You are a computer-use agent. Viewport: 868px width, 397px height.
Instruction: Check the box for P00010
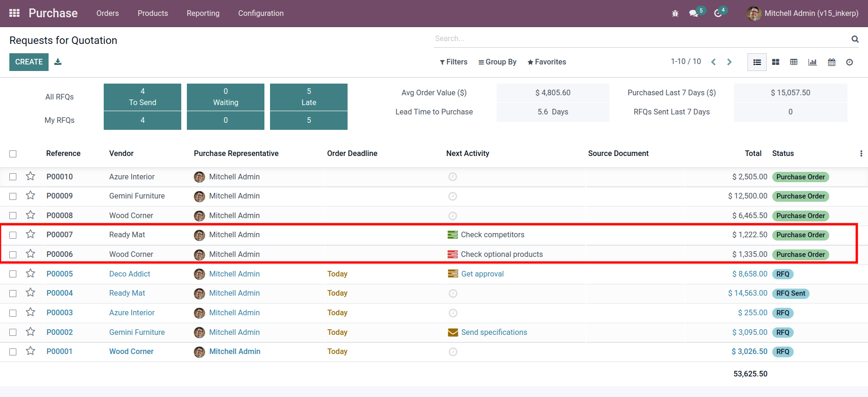click(x=13, y=177)
